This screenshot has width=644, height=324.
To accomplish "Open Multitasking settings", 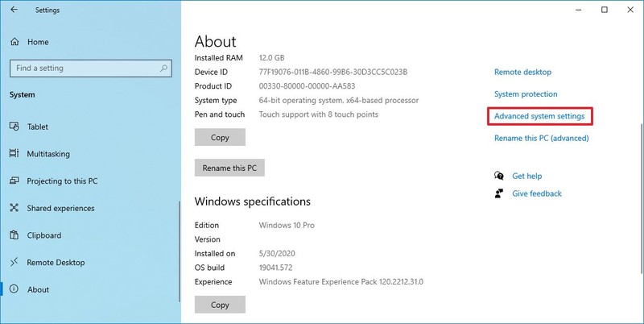I will pos(48,154).
